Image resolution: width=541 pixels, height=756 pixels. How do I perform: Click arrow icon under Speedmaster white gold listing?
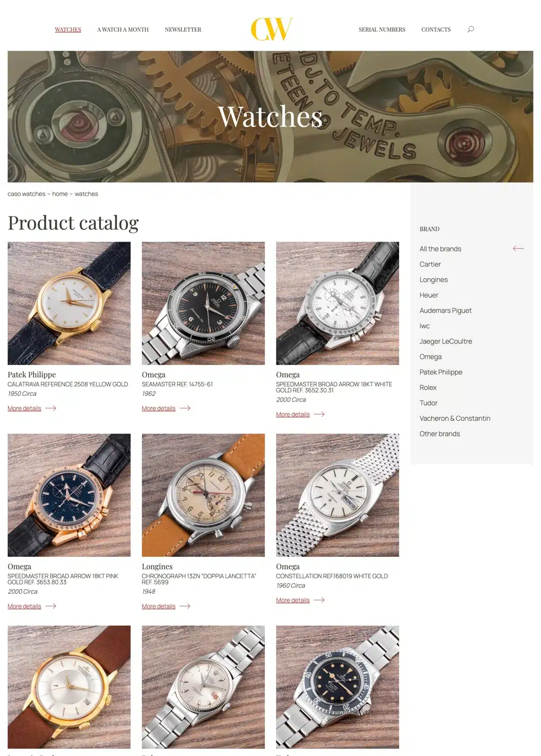pyautogui.click(x=319, y=414)
